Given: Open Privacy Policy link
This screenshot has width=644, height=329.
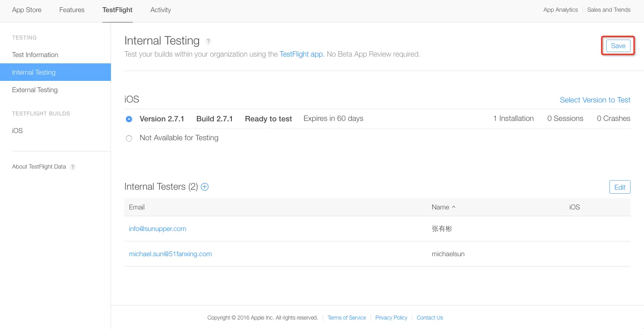Looking at the screenshot, I should [391, 318].
